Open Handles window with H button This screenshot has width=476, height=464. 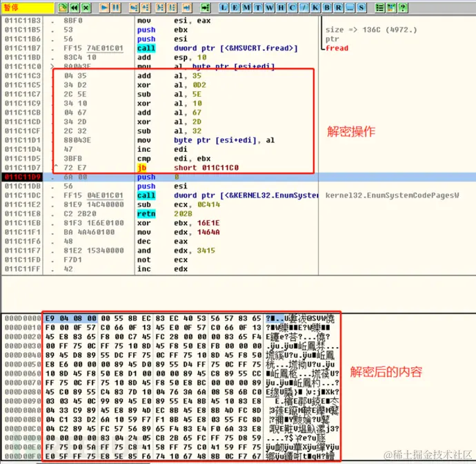(x=281, y=8)
